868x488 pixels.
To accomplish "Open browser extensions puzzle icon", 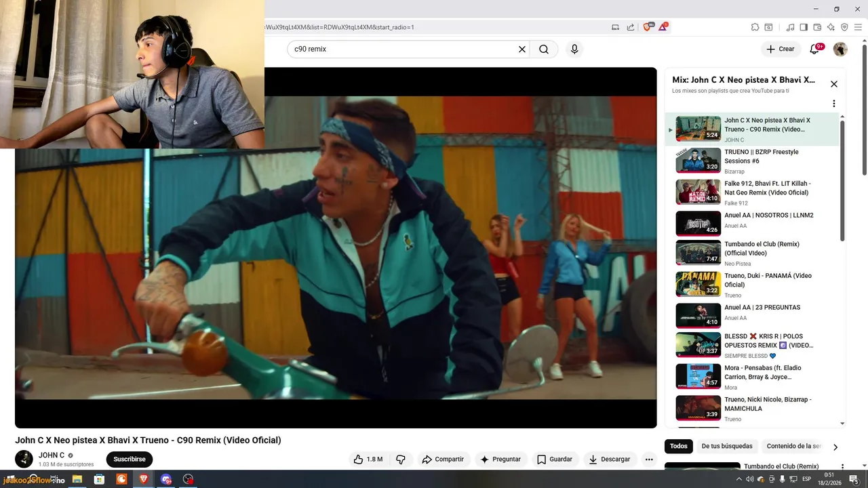I will [755, 27].
